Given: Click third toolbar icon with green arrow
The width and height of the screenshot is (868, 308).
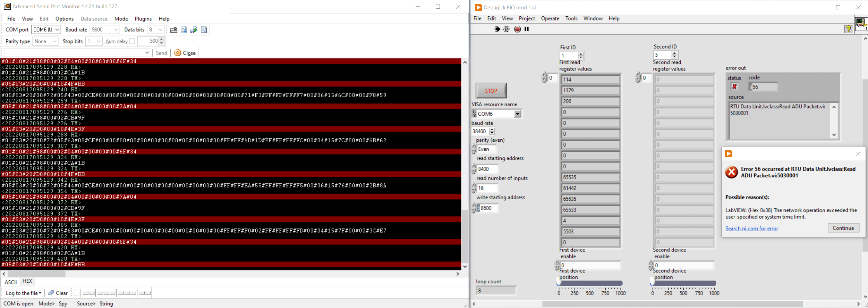Looking at the screenshot, I should [194, 30].
